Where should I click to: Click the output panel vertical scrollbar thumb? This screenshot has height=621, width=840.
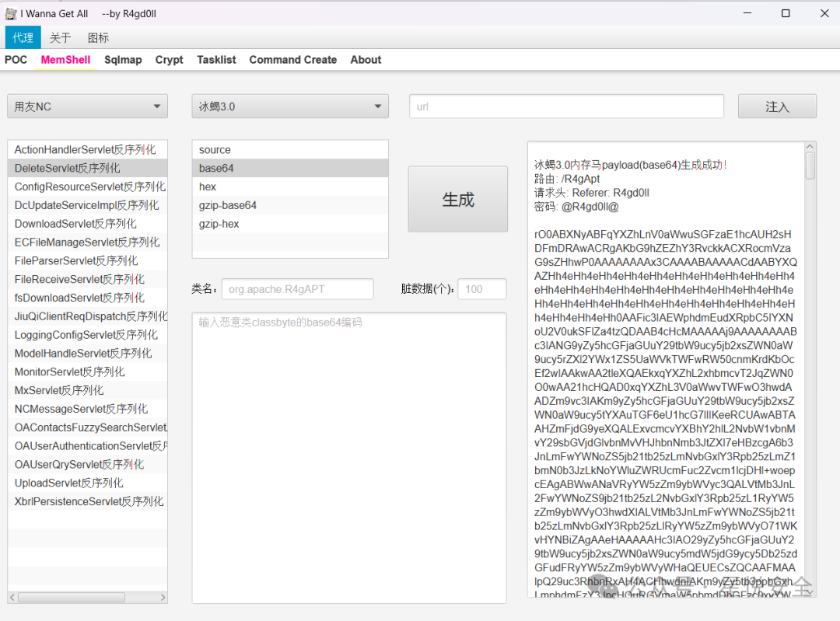click(x=810, y=166)
